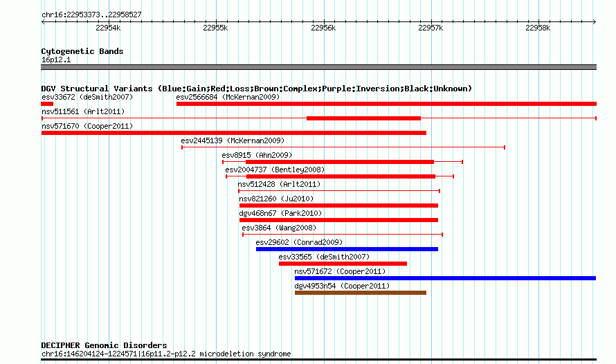Select the red nsv571670 loss bar
616x364 pixels.
click(234, 133)
